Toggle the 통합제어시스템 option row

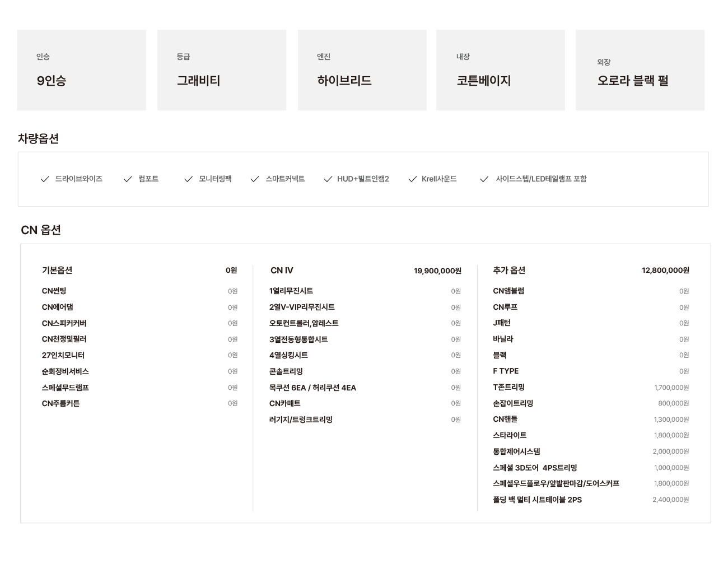point(516,451)
